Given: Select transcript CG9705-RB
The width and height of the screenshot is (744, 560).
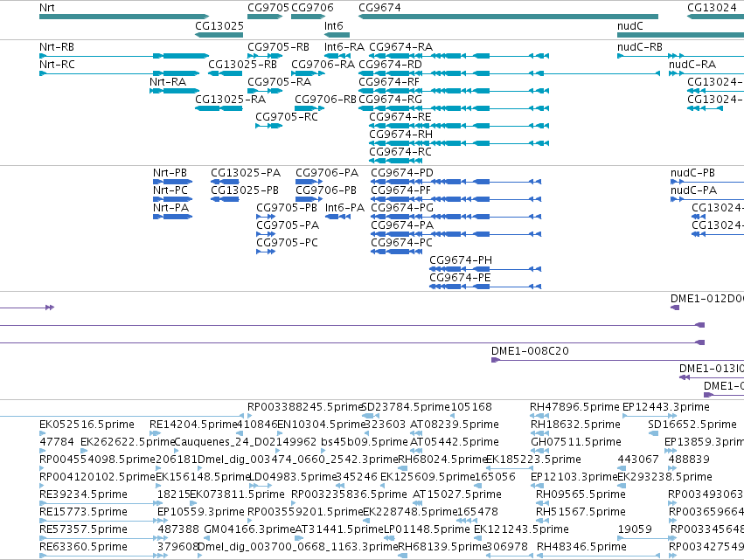Looking at the screenshot, I should [x=279, y=47].
